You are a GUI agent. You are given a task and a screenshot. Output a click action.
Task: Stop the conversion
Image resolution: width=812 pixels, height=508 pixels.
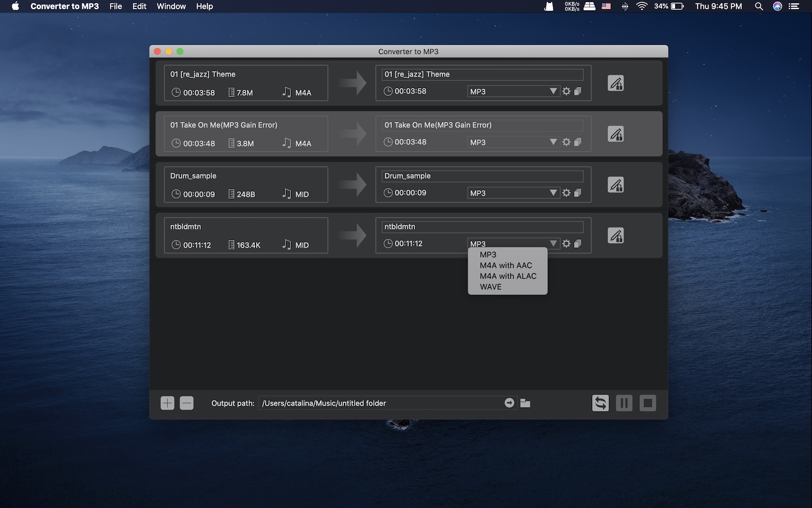648,403
